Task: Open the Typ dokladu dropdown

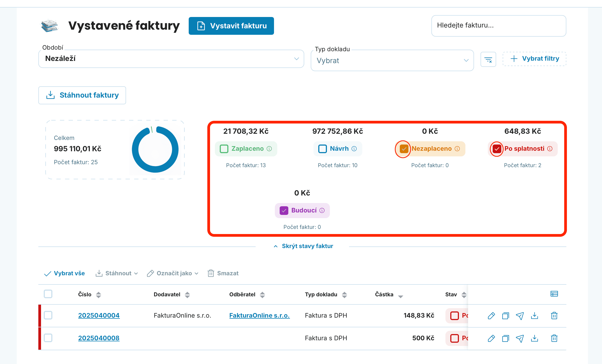Action: pyautogui.click(x=392, y=60)
